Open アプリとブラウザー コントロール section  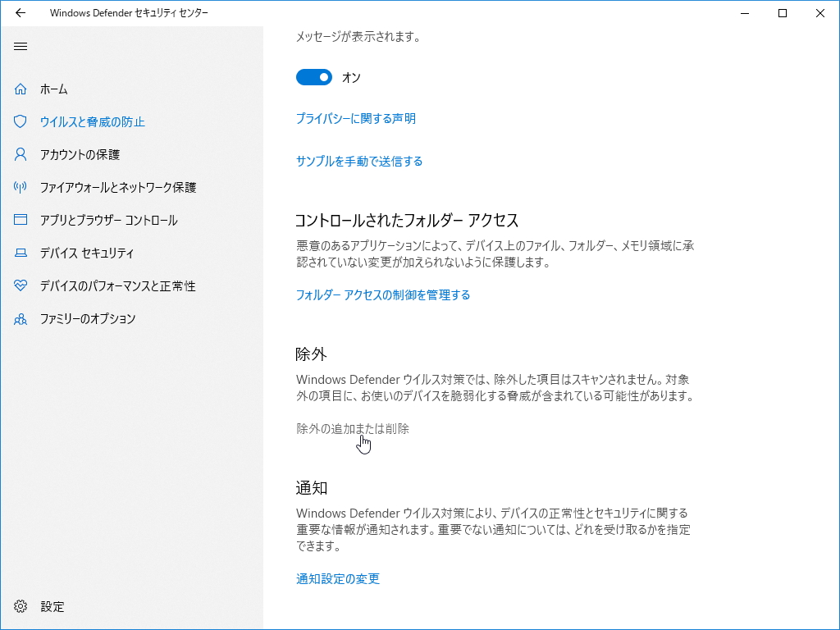(x=109, y=220)
